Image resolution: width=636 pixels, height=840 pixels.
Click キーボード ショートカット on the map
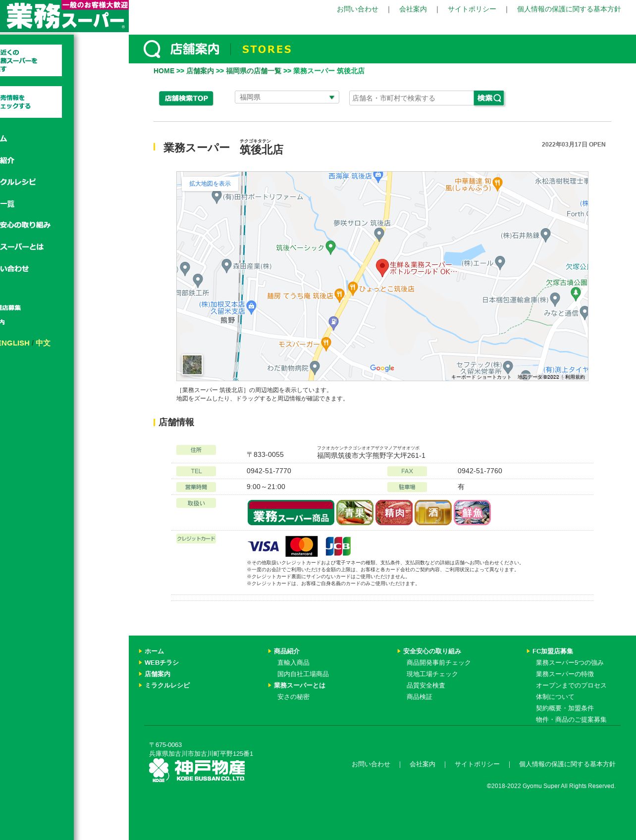(x=481, y=377)
